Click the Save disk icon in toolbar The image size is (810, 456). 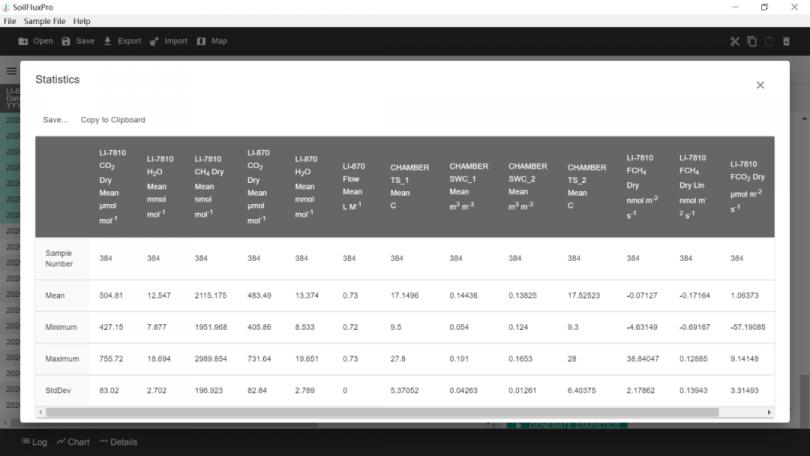click(66, 41)
